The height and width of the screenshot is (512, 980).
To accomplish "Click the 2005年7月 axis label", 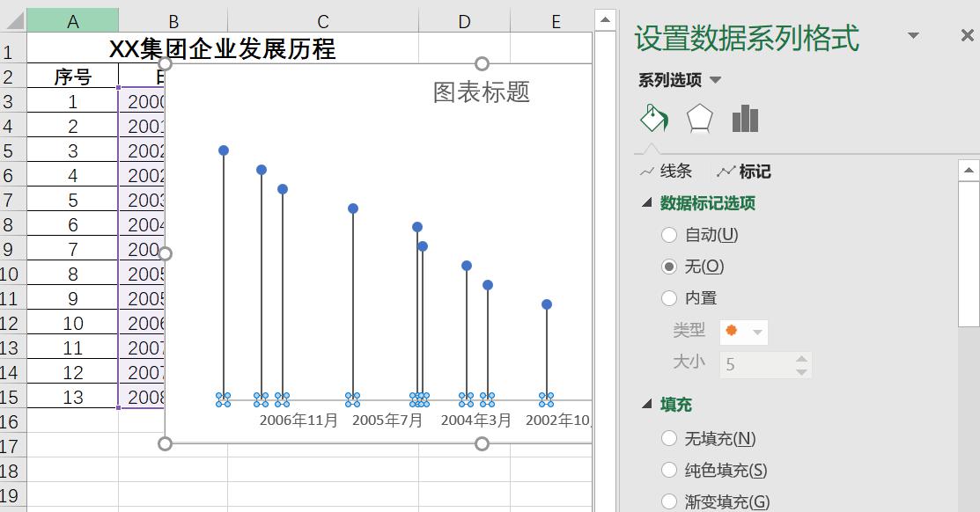I will tap(387, 421).
